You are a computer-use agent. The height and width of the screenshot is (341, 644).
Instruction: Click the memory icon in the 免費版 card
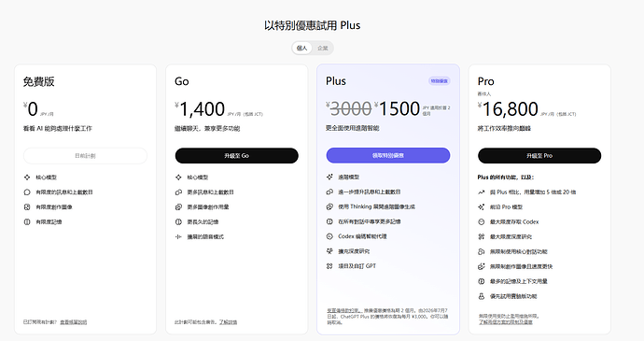coord(27,221)
